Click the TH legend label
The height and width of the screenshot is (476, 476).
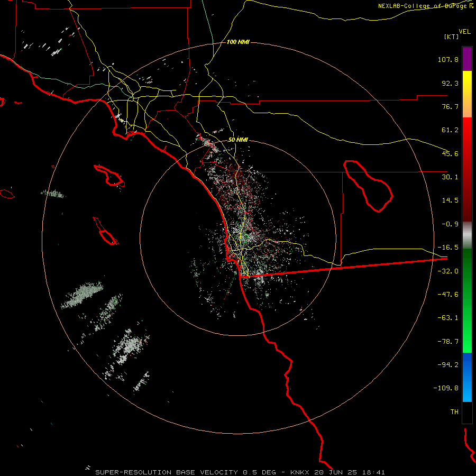coord(454,412)
